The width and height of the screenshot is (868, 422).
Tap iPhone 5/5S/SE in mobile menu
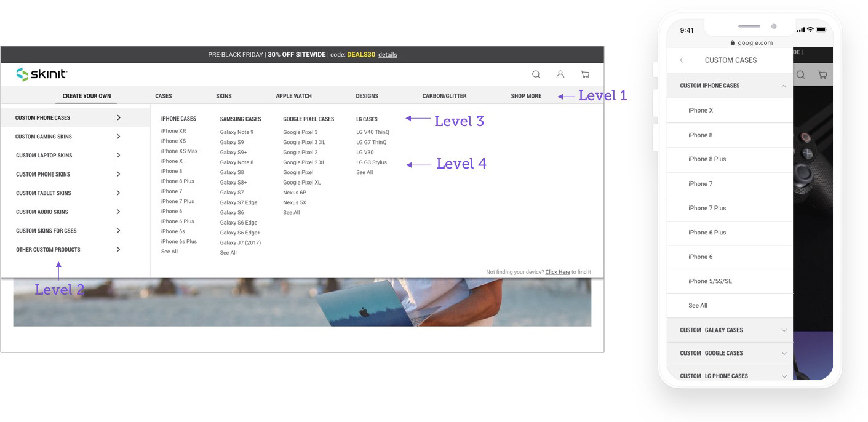(x=730, y=281)
